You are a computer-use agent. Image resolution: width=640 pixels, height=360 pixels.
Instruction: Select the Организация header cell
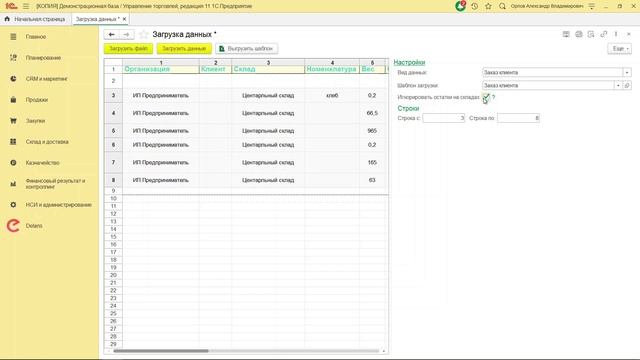161,69
